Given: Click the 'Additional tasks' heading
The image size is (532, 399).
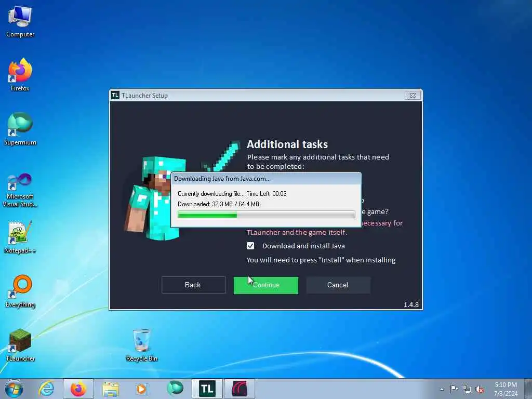Looking at the screenshot, I should click(x=287, y=144).
